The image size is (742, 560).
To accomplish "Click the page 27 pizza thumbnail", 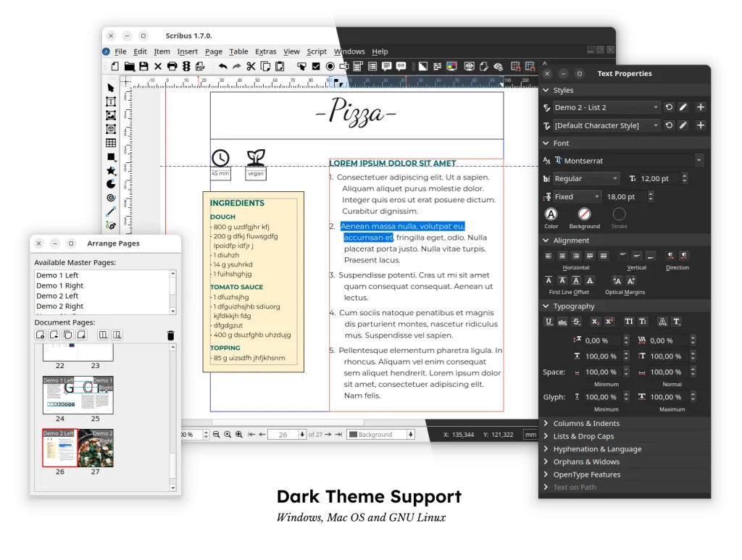I will 96,448.
